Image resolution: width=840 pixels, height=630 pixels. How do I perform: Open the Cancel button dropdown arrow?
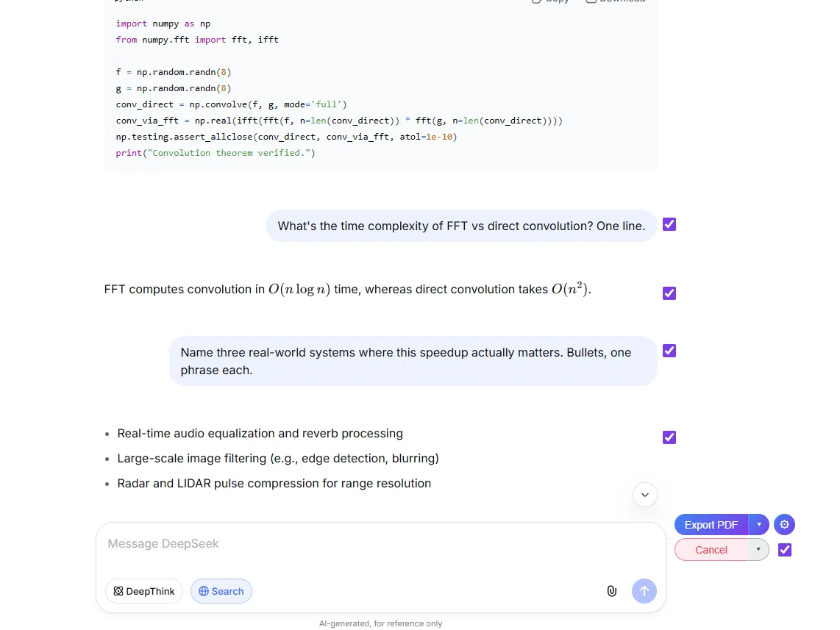758,550
